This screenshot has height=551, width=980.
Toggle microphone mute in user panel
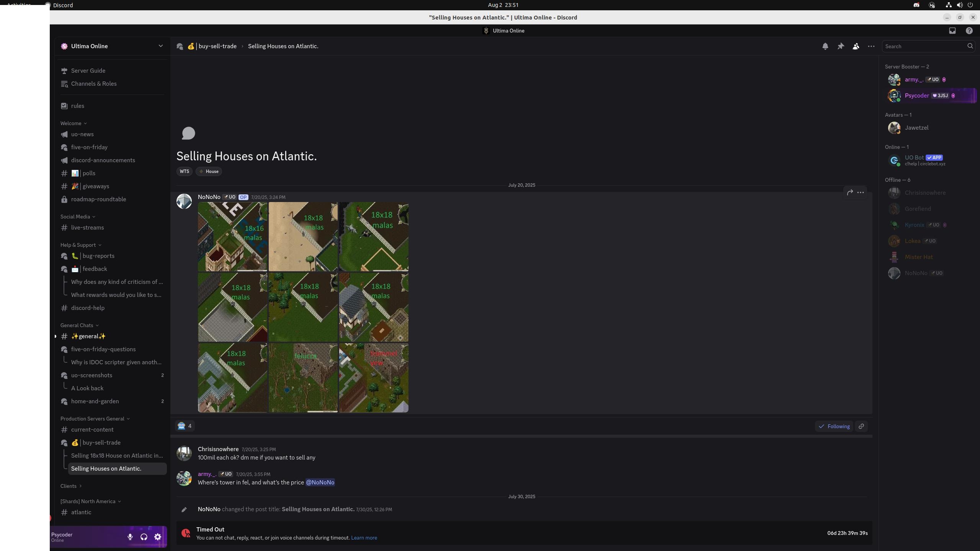point(130,537)
